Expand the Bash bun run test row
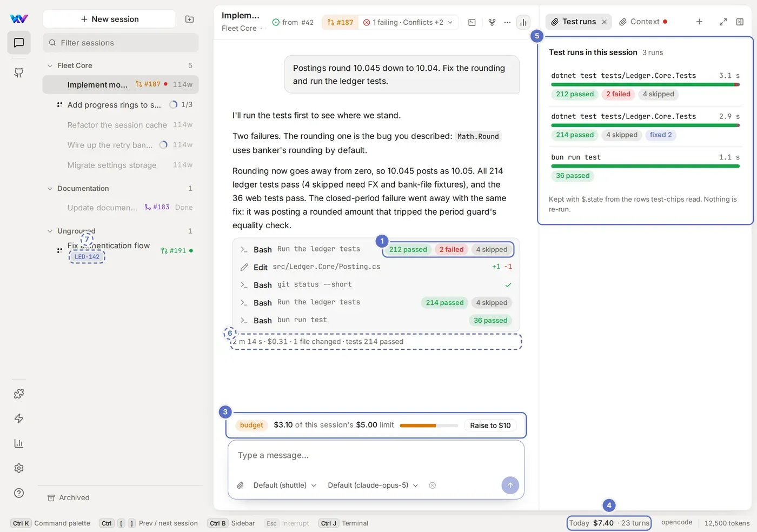This screenshot has width=757, height=532. tap(376, 320)
